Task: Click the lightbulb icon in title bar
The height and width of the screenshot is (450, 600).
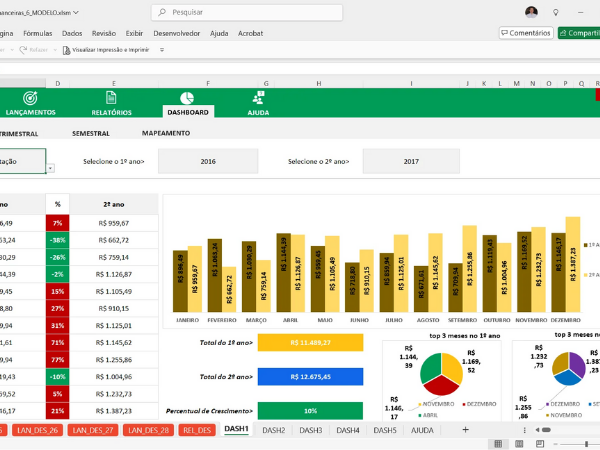Action: coord(554,12)
